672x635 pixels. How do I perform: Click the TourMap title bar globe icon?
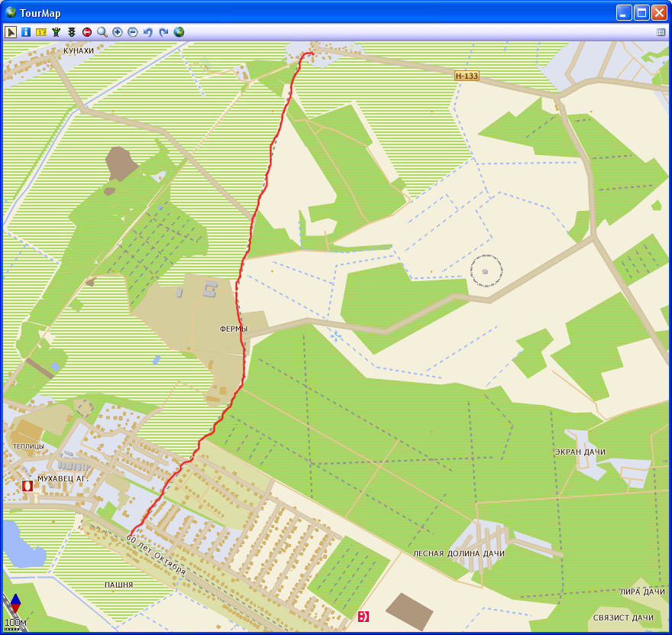point(10,12)
